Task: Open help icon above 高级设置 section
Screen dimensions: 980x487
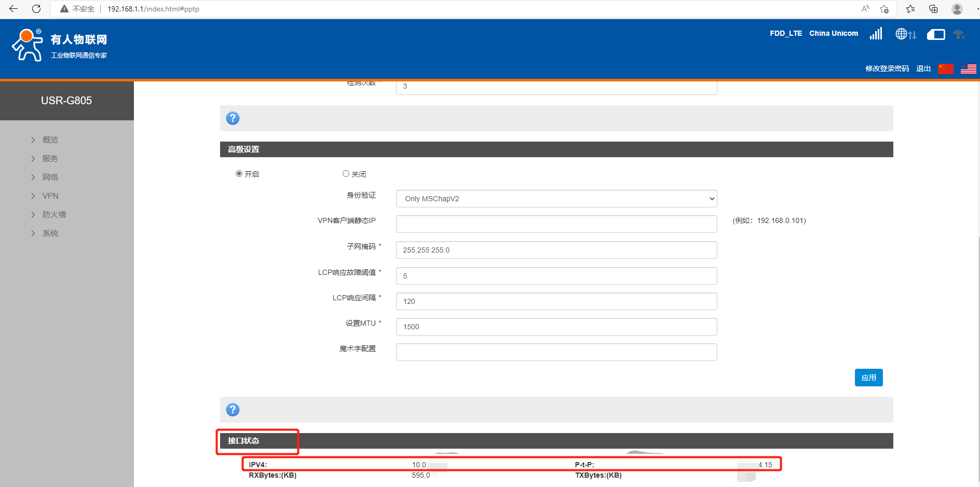Action: tap(233, 118)
